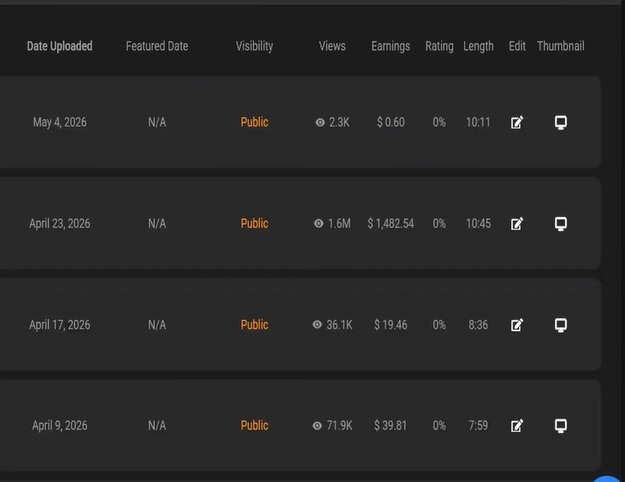Sort by Date Uploaded column header
The height and width of the screenshot is (482, 625).
point(60,46)
